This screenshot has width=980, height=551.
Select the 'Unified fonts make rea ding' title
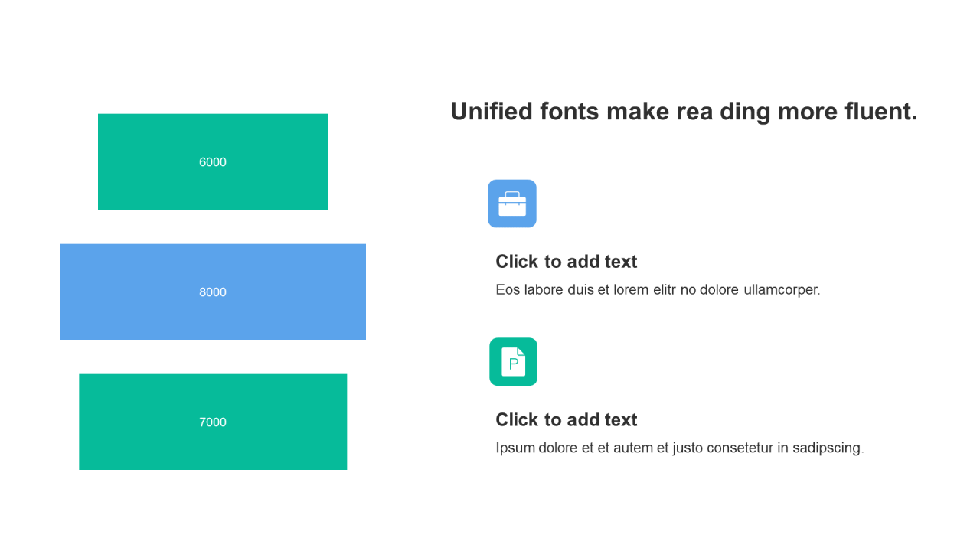point(683,112)
